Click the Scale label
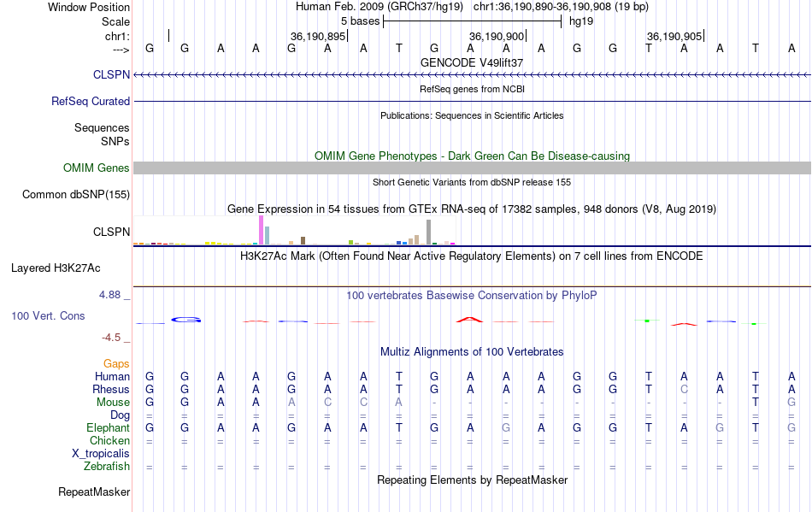Screen dimensions: 812x512 pos(115,21)
